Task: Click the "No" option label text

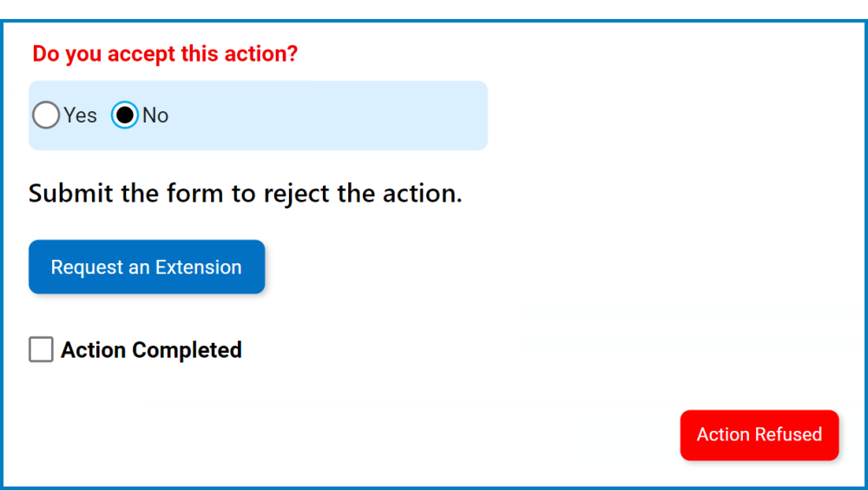Action: pyautogui.click(x=155, y=116)
